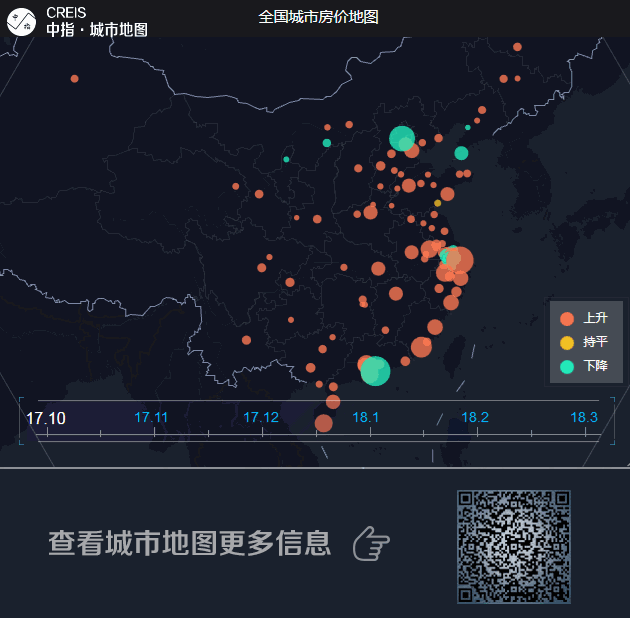Toggle the 下降 legend item
The height and width of the screenshot is (618, 630).
(586, 366)
